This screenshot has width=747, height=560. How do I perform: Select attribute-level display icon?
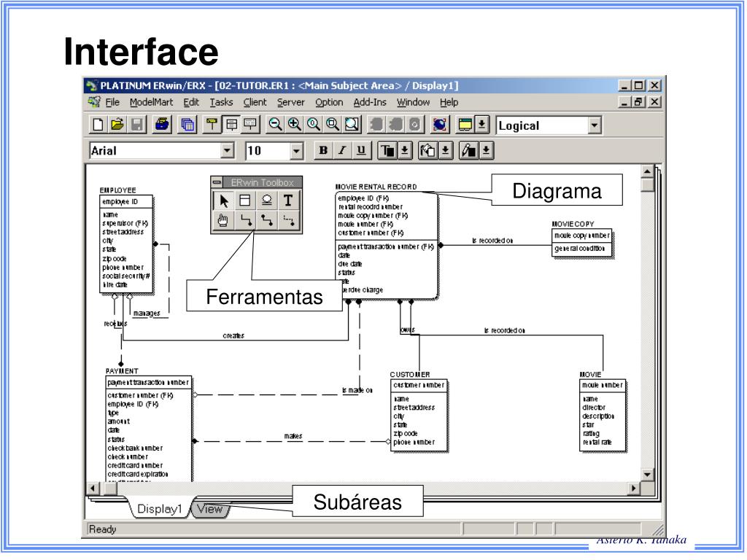click(231, 125)
